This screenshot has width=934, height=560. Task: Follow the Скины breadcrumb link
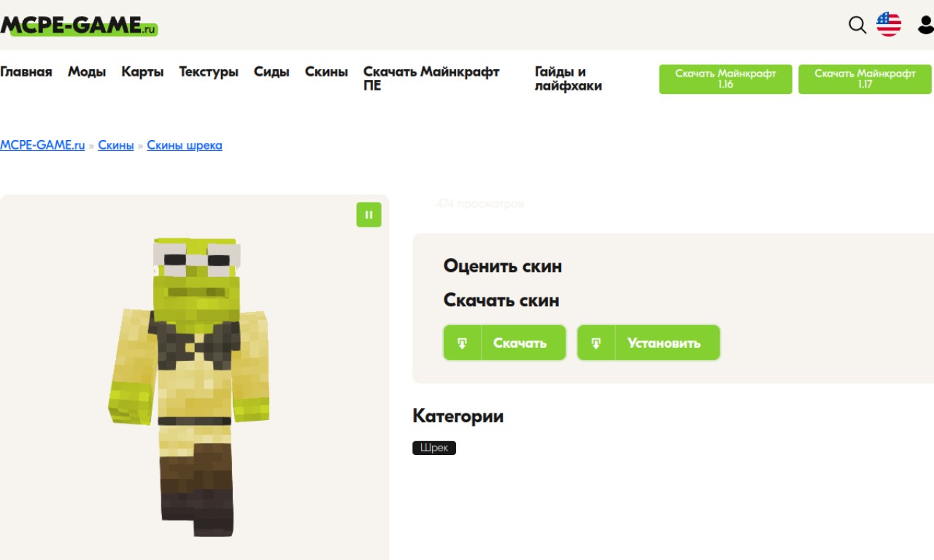(116, 145)
